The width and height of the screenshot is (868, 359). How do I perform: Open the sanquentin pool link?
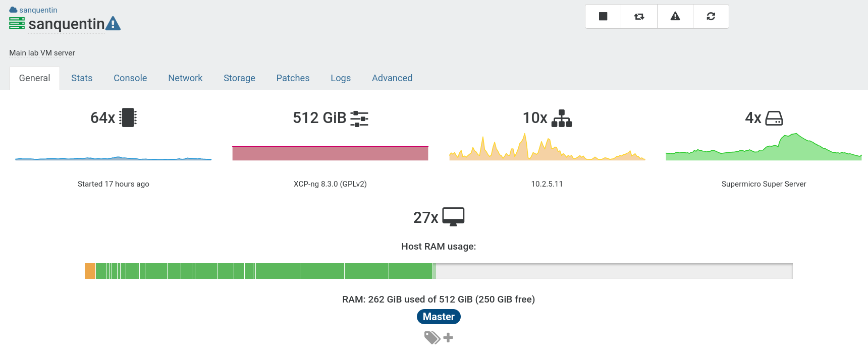click(38, 10)
